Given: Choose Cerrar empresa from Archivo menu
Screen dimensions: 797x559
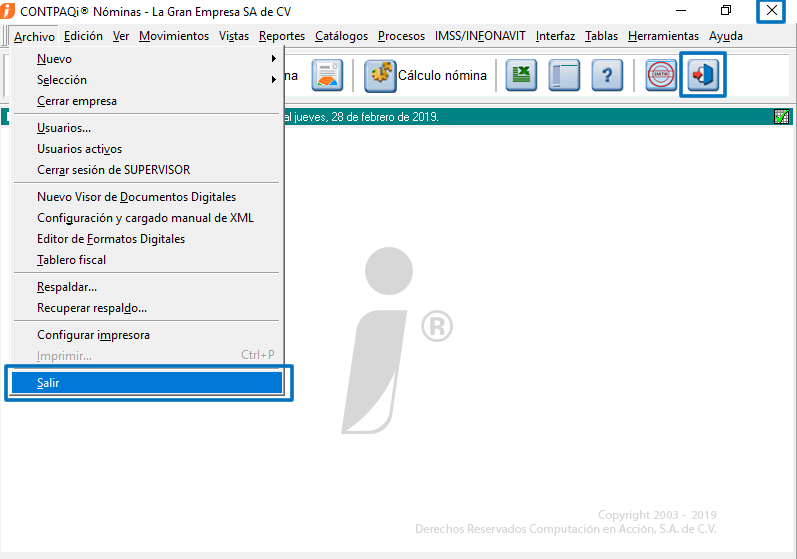Looking at the screenshot, I should (x=147, y=101).
